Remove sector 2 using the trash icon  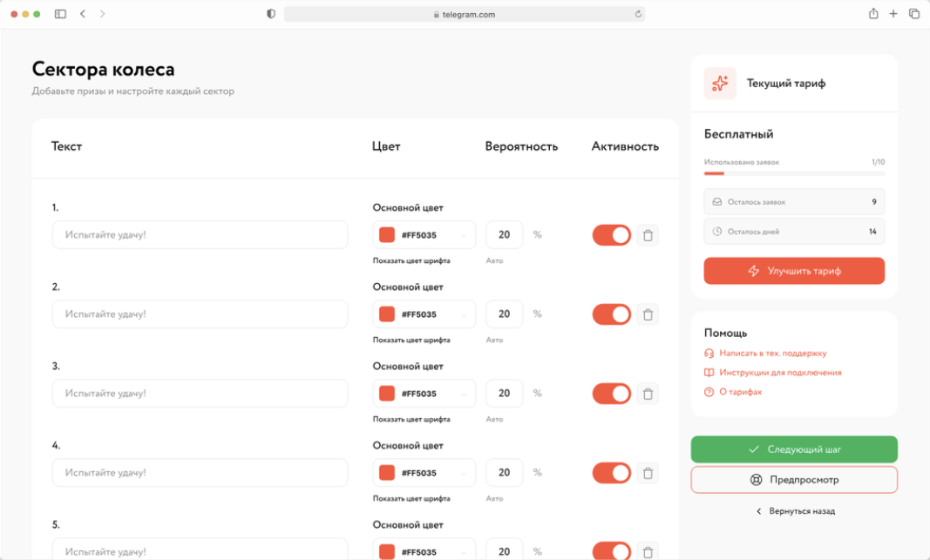tap(648, 314)
